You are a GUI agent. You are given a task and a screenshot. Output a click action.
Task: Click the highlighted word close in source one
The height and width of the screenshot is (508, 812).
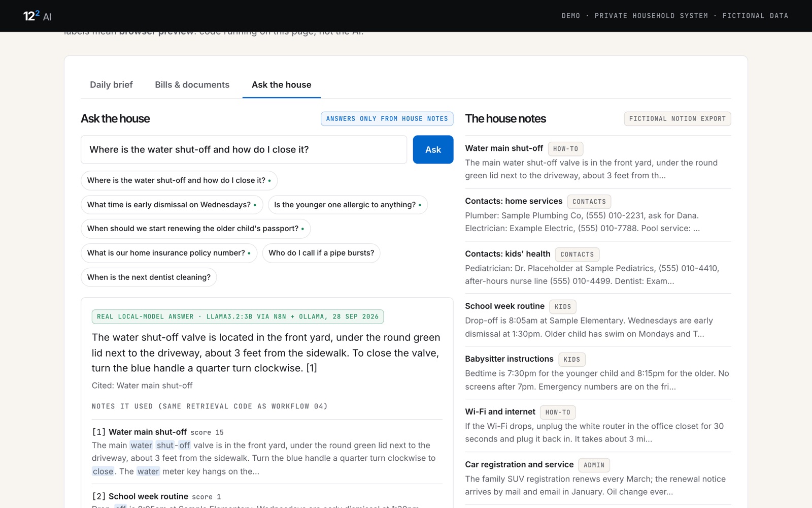coord(103,471)
